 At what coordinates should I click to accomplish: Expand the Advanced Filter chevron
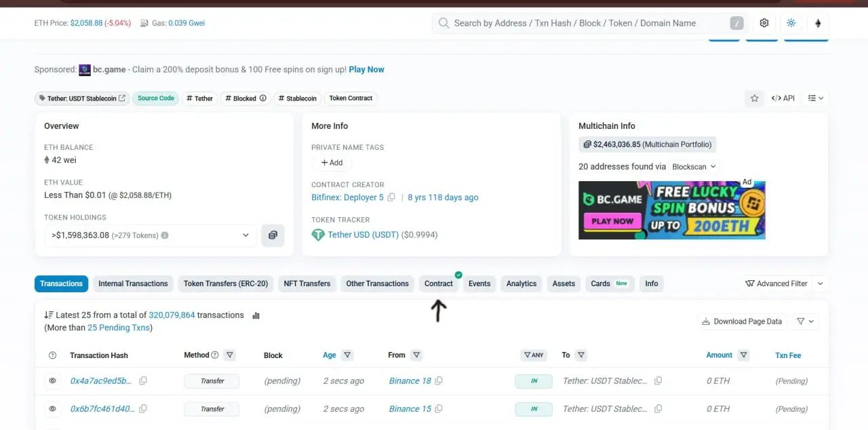(821, 284)
